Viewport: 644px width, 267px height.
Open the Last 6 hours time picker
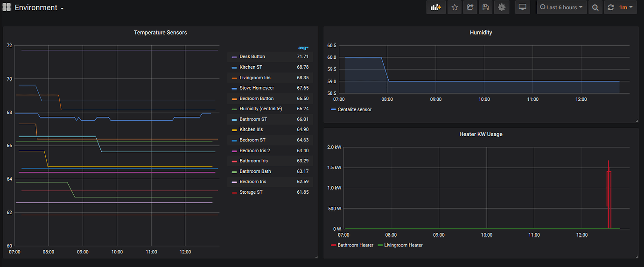561,7
